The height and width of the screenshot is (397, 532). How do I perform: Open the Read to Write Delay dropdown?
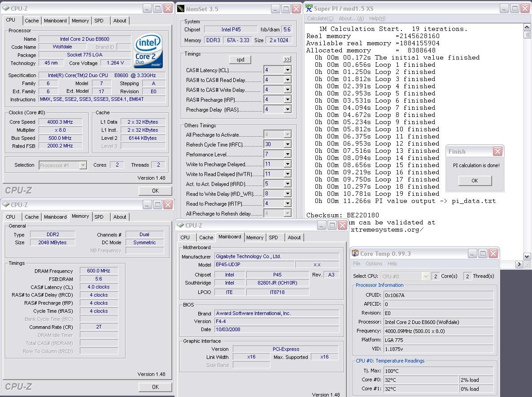288,193
